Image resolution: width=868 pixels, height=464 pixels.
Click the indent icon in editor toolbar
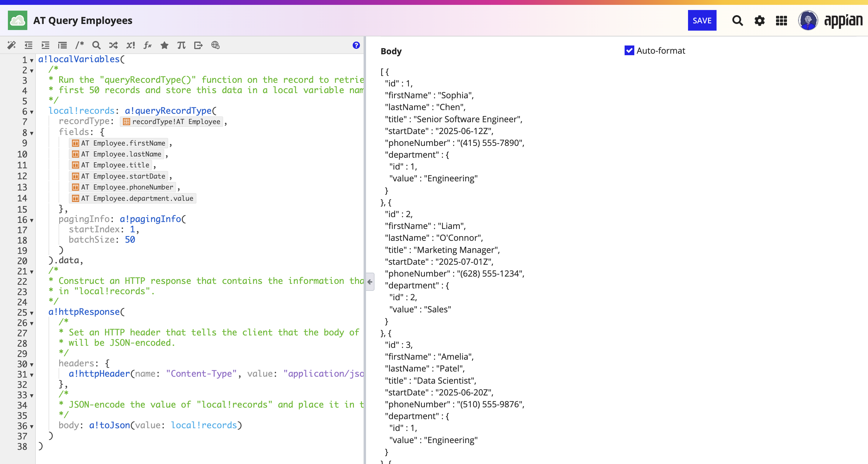tap(46, 45)
